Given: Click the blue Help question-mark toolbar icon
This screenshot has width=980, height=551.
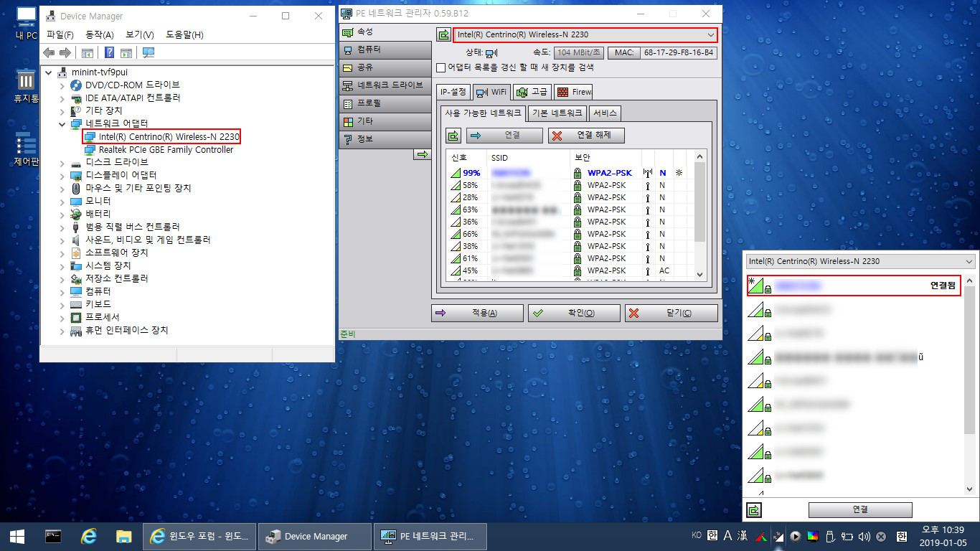Looking at the screenshot, I should 110,52.
